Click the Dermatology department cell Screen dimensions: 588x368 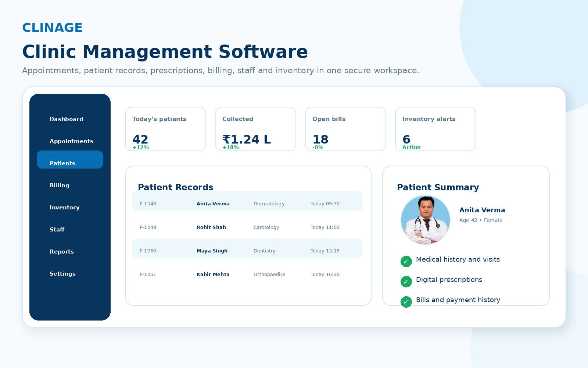click(x=269, y=204)
